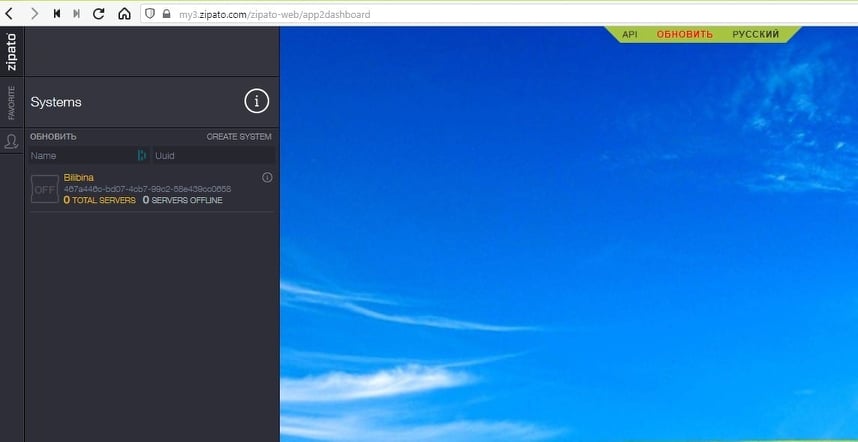
Task: Click ОБНОВИТЬ above the systems list
Action: [53, 137]
